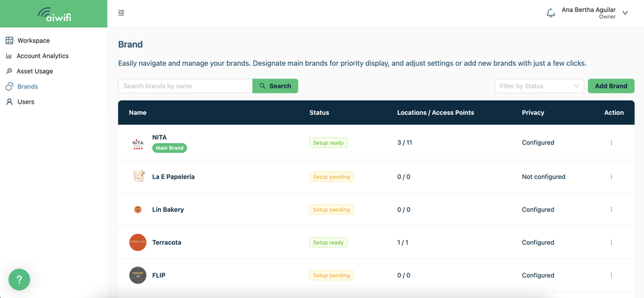Click the 3 / 11 locations value
The image size is (644, 298).
(405, 142)
